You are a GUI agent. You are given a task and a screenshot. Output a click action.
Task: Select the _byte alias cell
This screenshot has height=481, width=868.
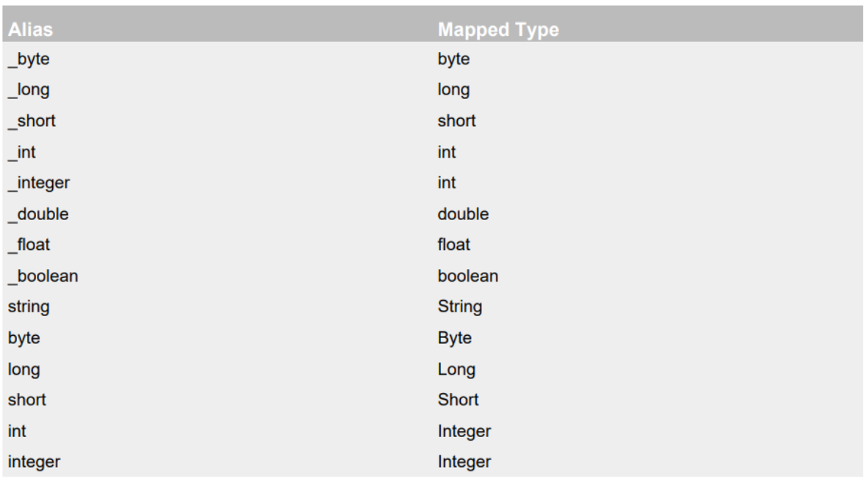click(x=29, y=59)
